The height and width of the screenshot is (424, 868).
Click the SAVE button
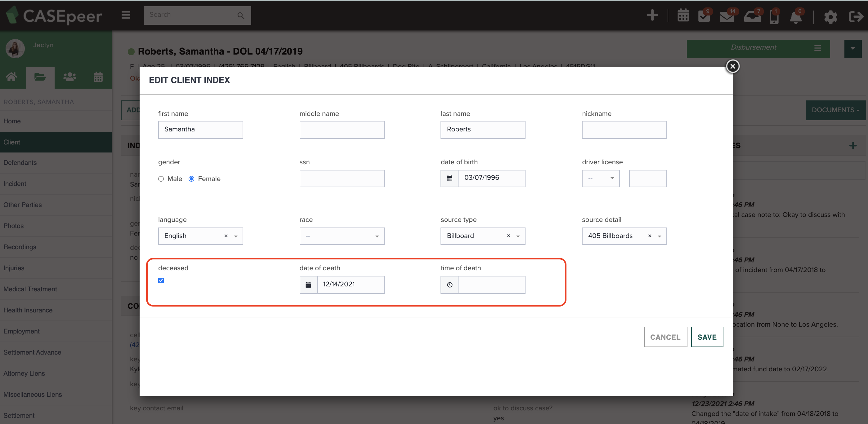click(x=707, y=337)
